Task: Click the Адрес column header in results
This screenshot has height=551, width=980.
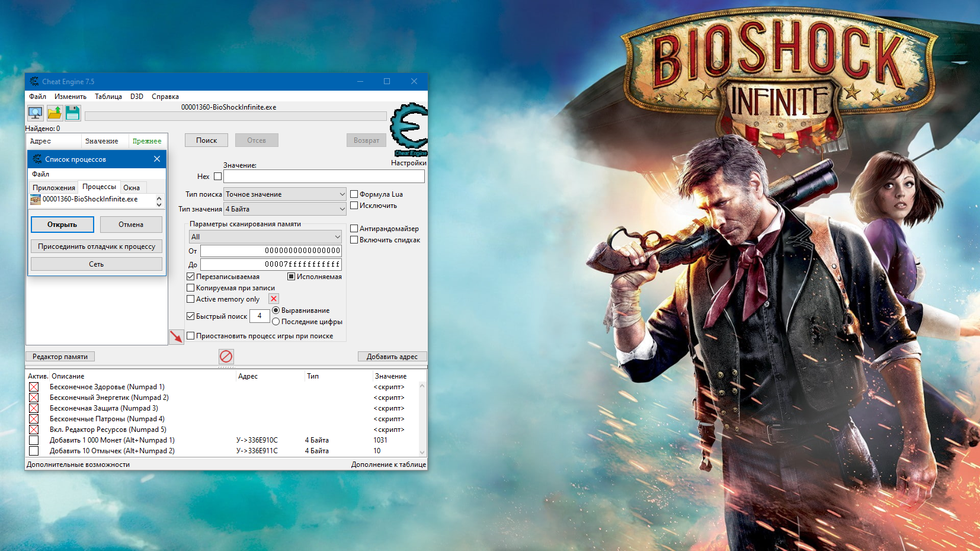Action: tap(40, 141)
